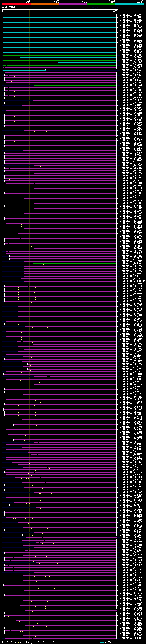Select UniRef100_B6SWZ2 in the hit list
This screenshot has width=146, height=644.
point(131,30)
